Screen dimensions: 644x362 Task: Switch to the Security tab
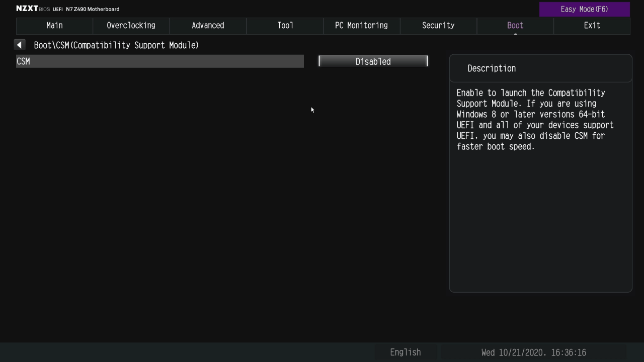click(438, 26)
